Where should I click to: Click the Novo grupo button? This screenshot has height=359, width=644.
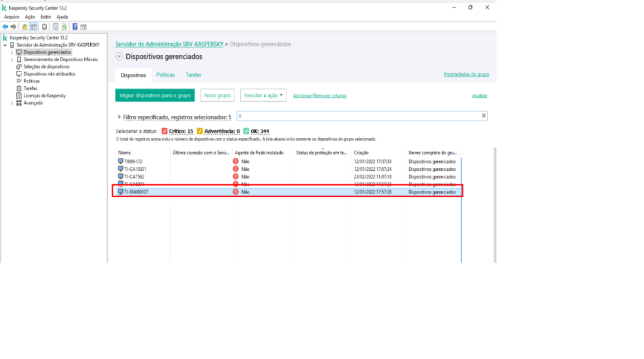[x=217, y=95]
